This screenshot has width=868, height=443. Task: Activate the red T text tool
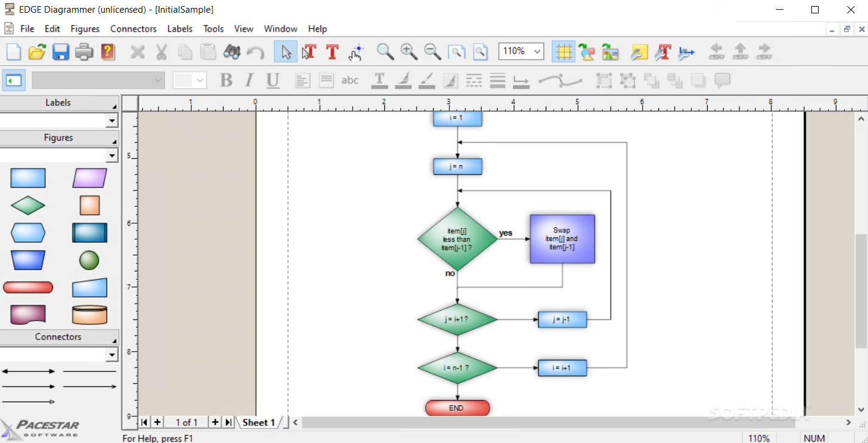(x=332, y=52)
